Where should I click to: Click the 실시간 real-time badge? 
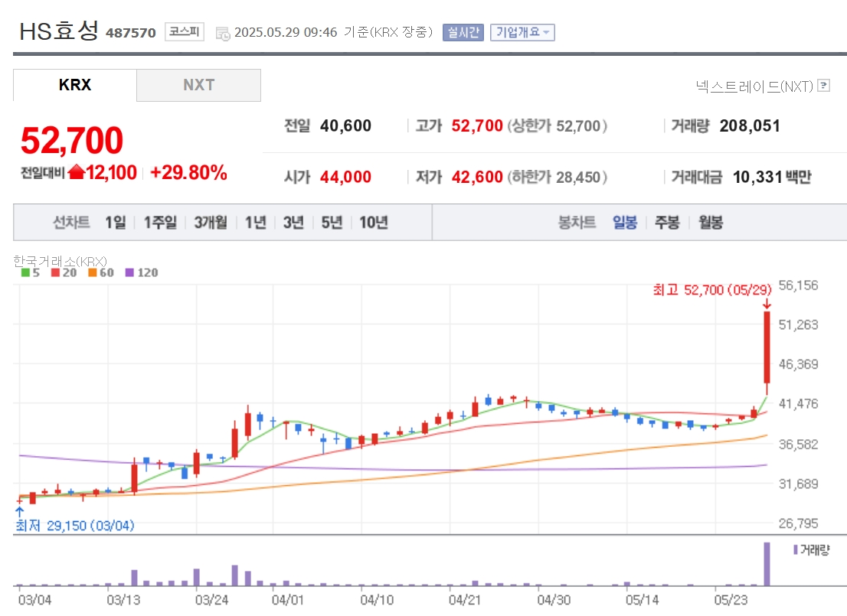[463, 32]
